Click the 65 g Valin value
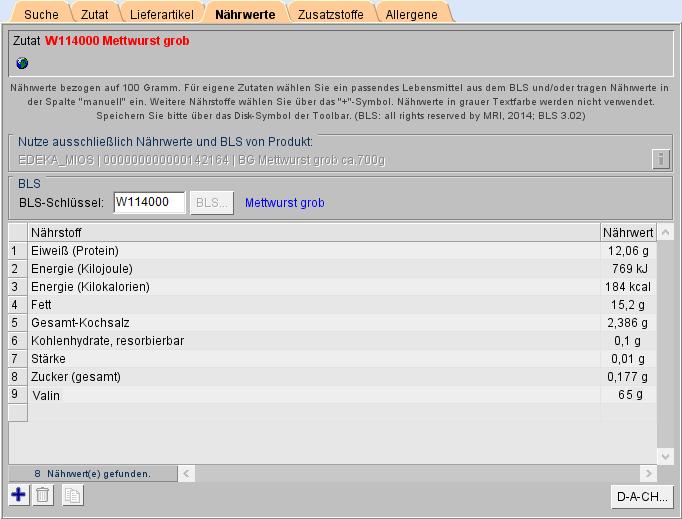682x519 pixels. point(628,395)
